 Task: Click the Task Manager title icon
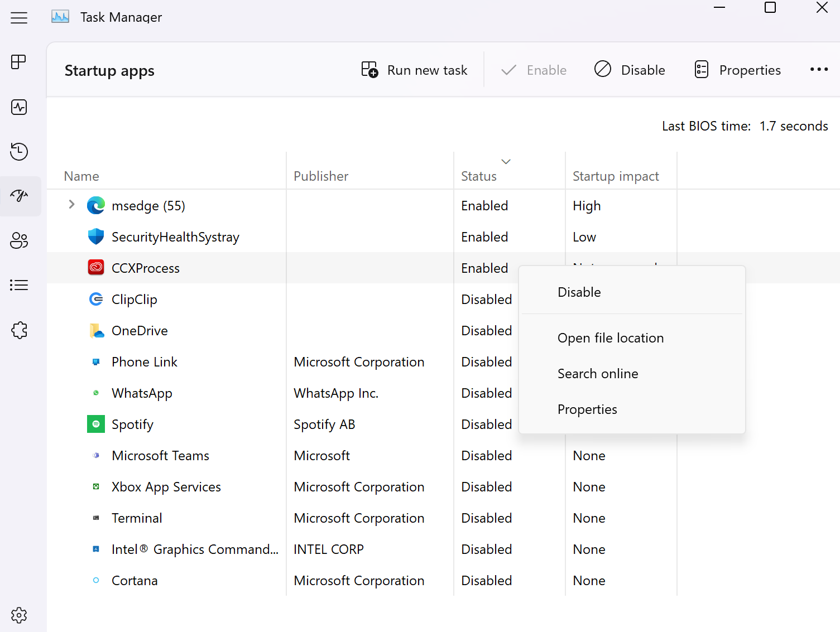[x=60, y=17]
